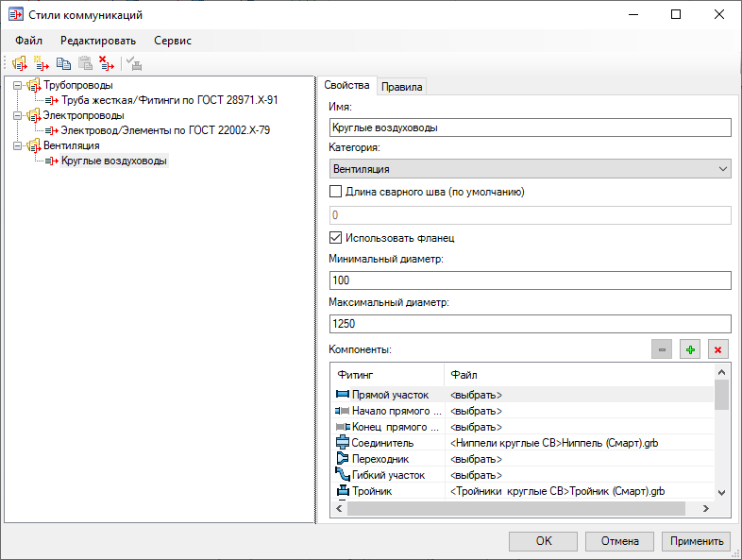Select the Тройник fitting row icon
The image size is (742, 560).
tap(343, 491)
